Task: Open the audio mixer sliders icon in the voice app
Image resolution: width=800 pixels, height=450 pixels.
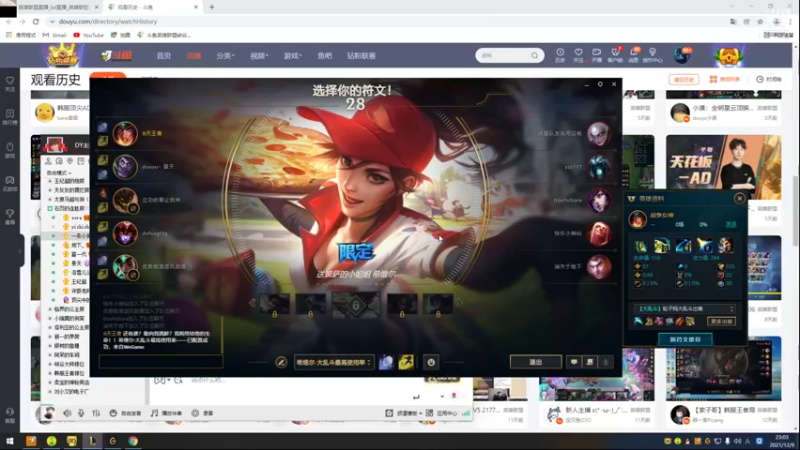Action: (96, 413)
